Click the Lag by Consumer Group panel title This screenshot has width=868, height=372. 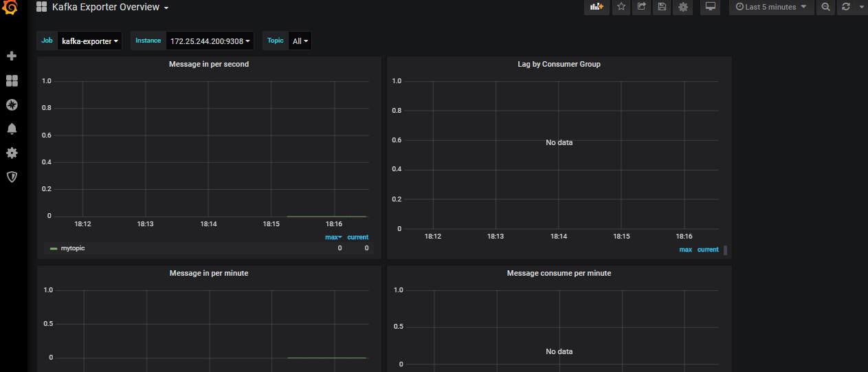pos(559,64)
